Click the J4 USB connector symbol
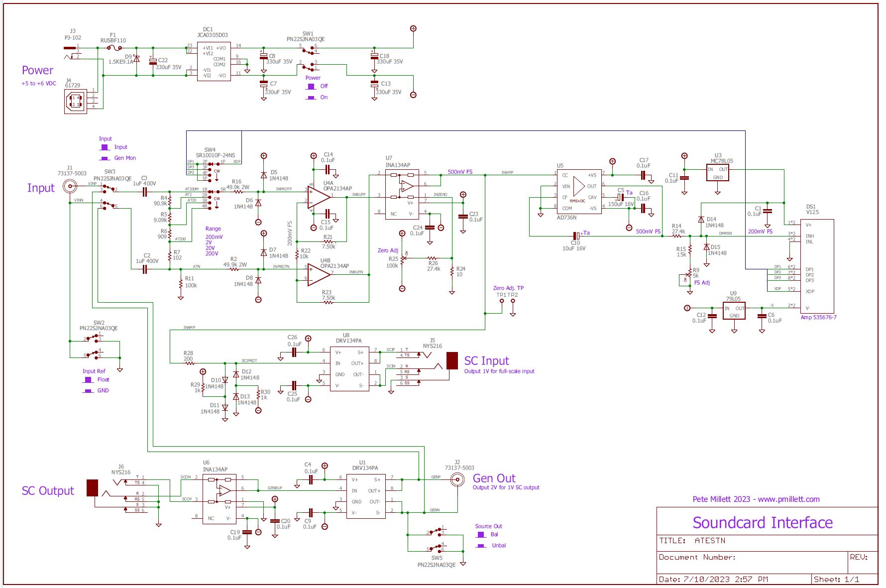886x588 pixels. point(75,102)
